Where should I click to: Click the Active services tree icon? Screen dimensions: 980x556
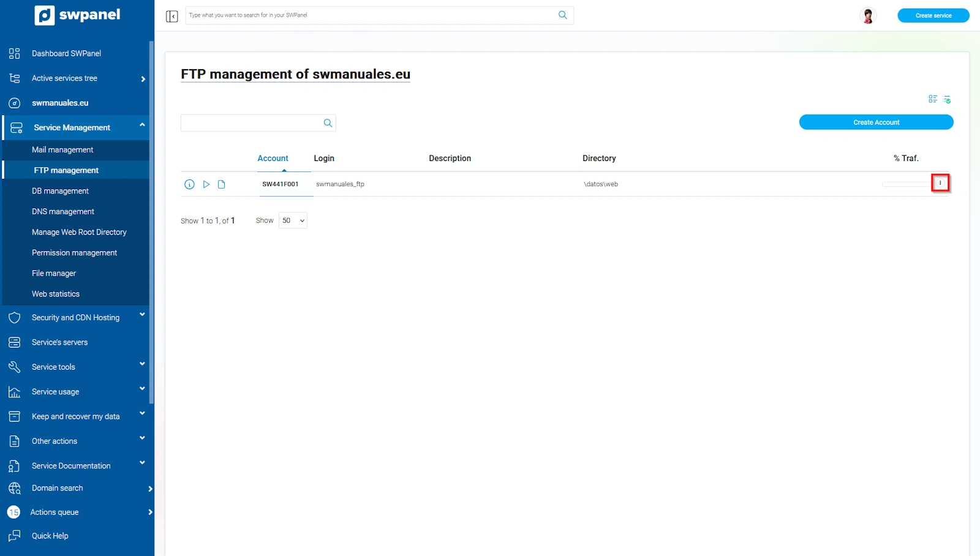(x=15, y=78)
